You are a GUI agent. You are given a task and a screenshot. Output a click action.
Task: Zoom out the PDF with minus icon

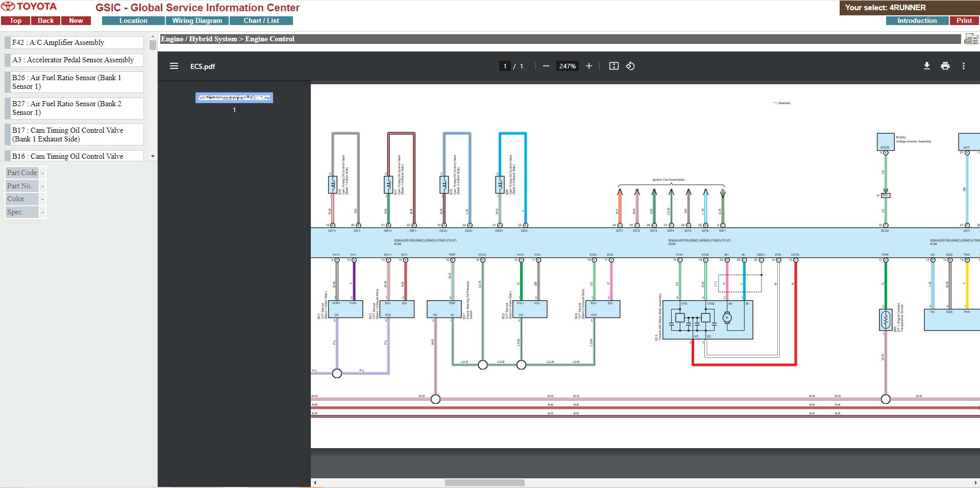pos(546,66)
